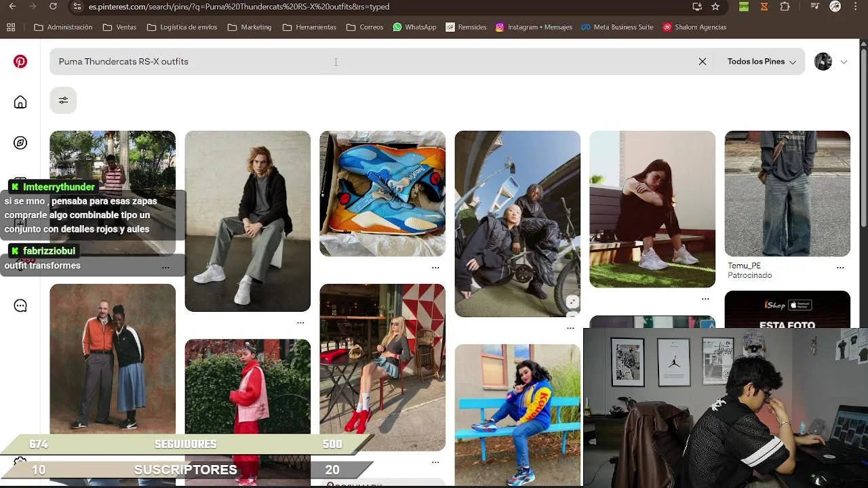Bookmark this page with the star
868x488 pixels.
[715, 7]
